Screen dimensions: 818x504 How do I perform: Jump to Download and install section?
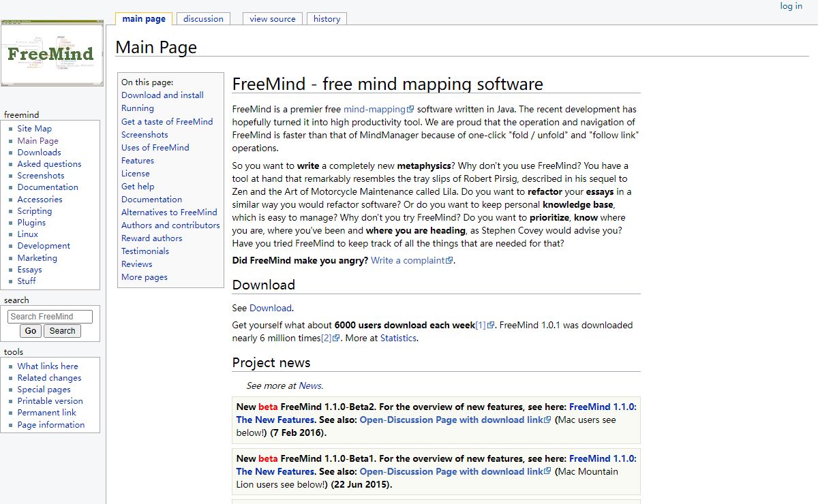pos(162,95)
